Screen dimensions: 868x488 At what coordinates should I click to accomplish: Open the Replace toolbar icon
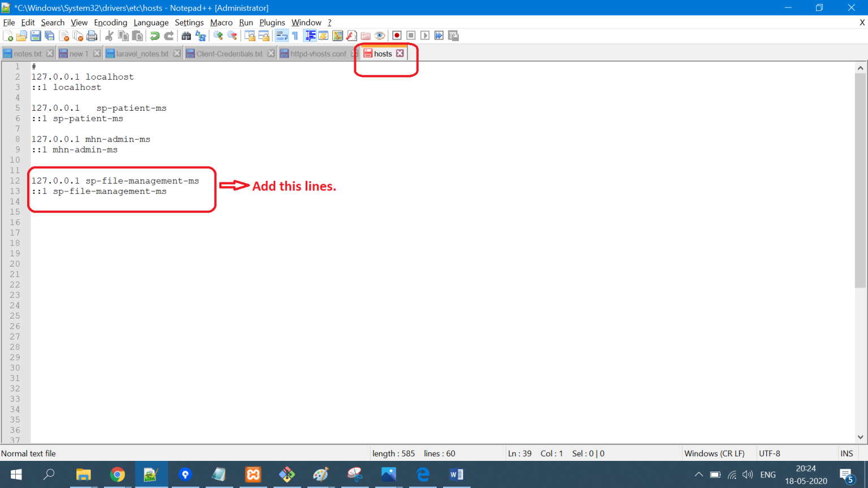click(x=200, y=36)
